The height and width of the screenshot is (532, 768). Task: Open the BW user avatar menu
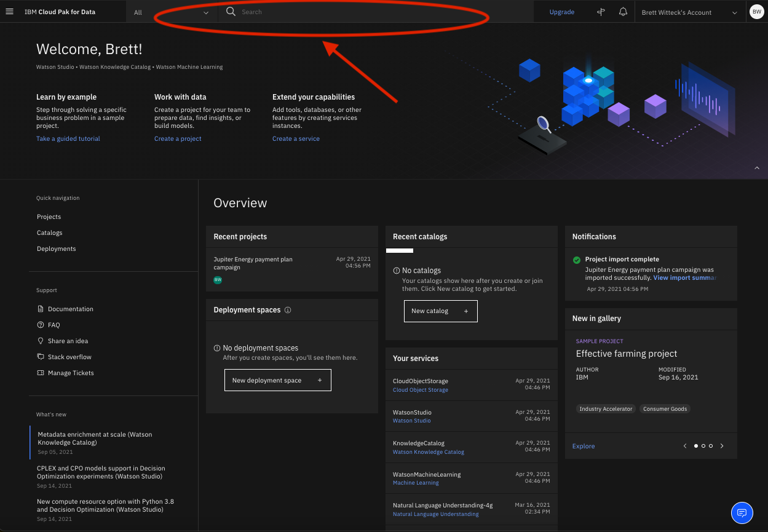[x=756, y=12]
